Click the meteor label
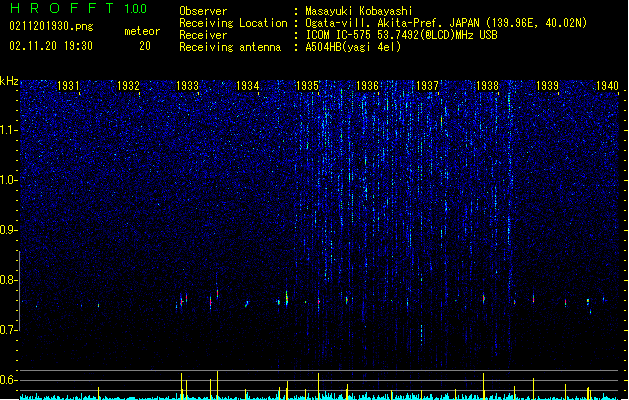The image size is (629, 400). pos(142,31)
